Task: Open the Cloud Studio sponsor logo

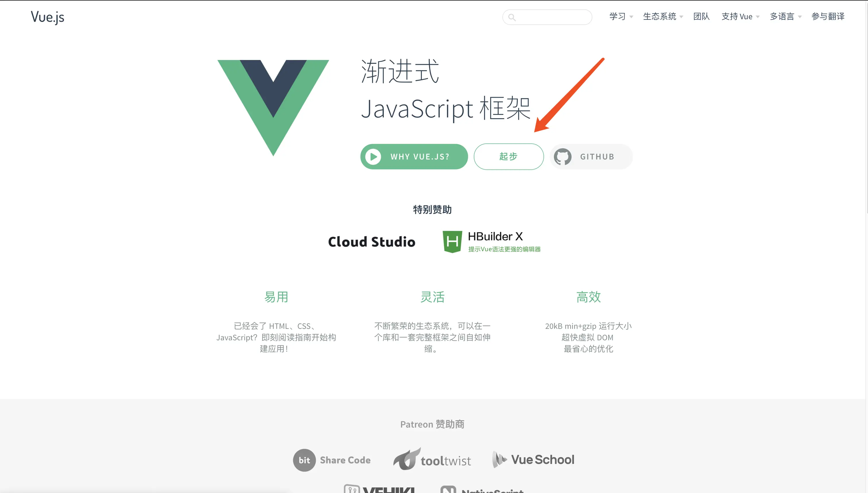Action: tap(372, 242)
